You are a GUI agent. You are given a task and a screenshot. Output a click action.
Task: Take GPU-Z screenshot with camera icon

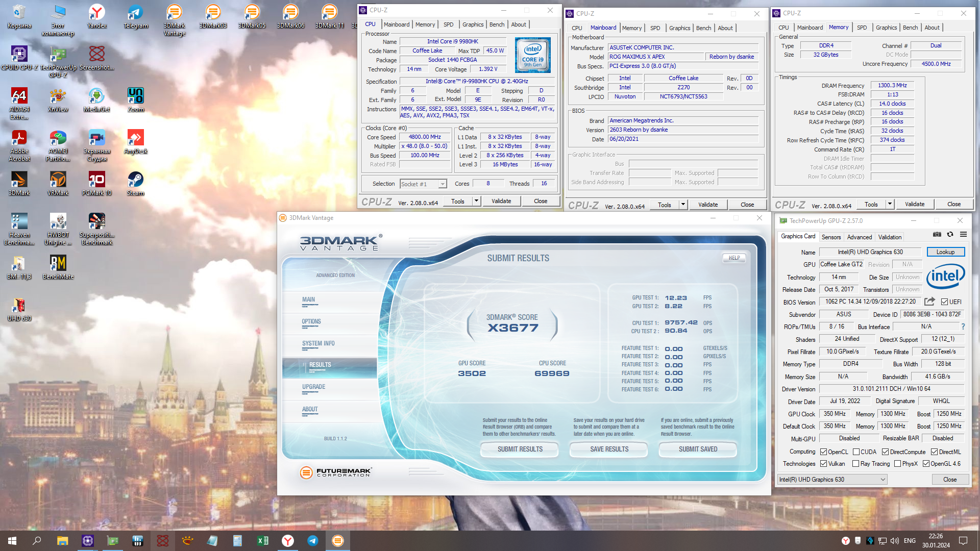(937, 234)
